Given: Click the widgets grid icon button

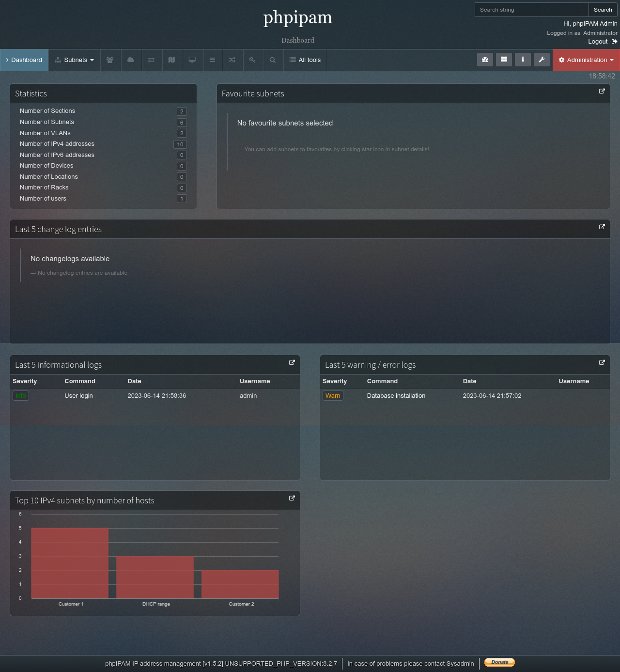Looking at the screenshot, I should click(504, 60).
